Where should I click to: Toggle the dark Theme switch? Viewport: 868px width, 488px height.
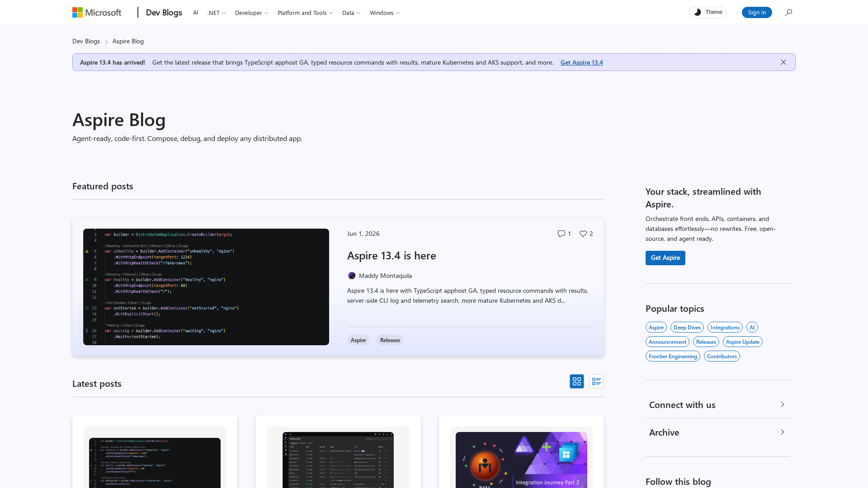[708, 12]
